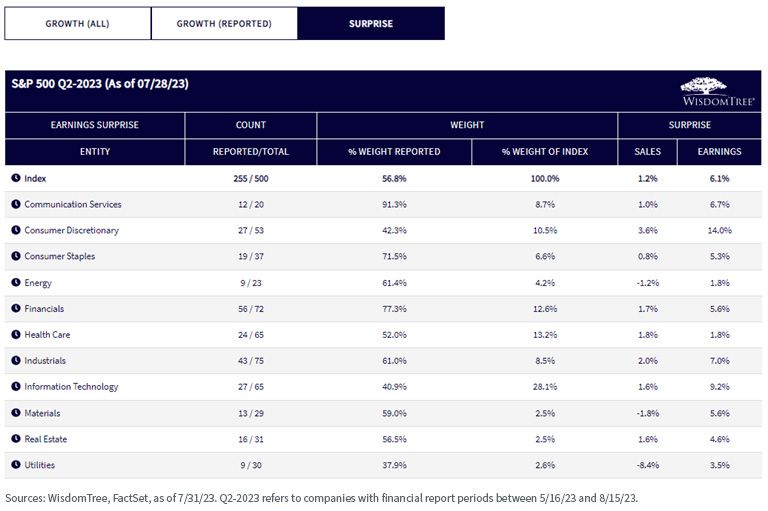Click the clock icon beside Consumer Discretionary
Image resolution: width=768 pixels, height=511 pixels.
tap(16, 230)
